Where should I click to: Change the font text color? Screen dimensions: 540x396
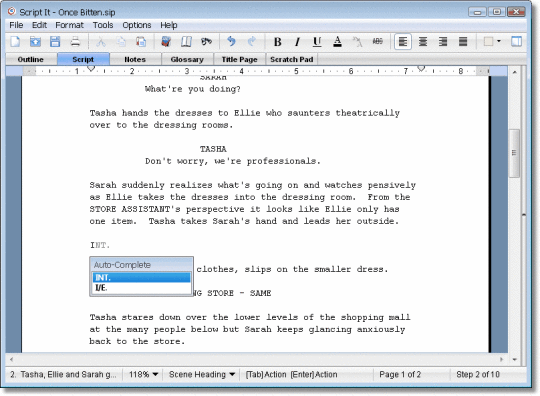338,42
